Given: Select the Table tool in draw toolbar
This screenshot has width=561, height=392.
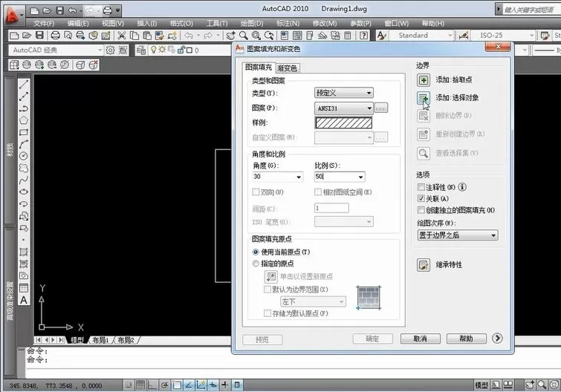Looking at the screenshot, I should tap(24, 288).
